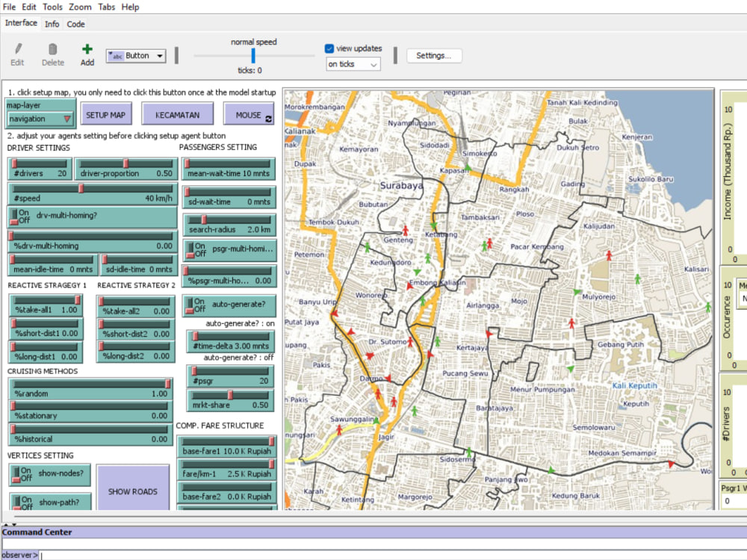Uncheck the view updates checkbox
Image resolution: width=747 pixels, height=560 pixels.
[329, 48]
